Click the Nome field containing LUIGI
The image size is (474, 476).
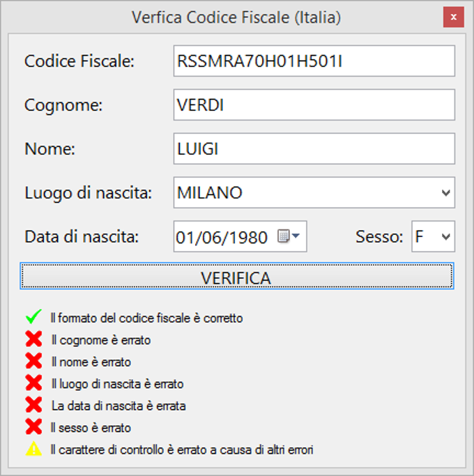[314, 148]
